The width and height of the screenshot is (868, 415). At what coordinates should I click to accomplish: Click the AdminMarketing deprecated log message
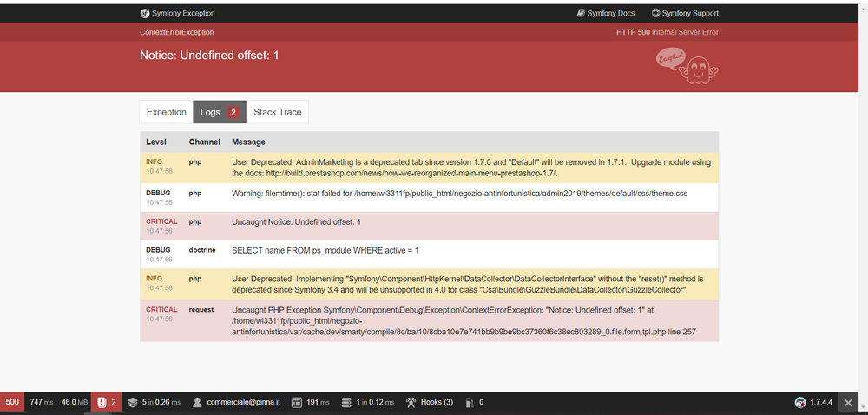coord(471,168)
